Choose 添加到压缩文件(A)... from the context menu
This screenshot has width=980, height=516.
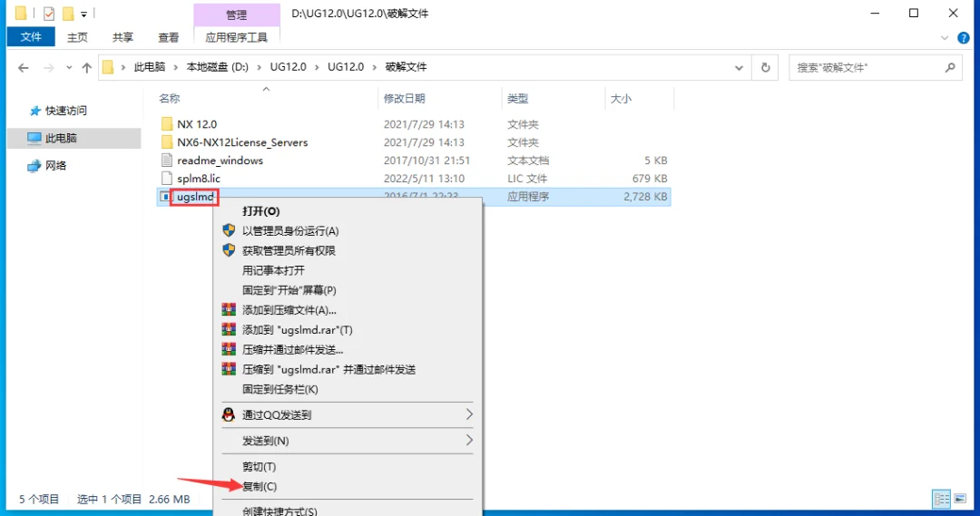289,310
